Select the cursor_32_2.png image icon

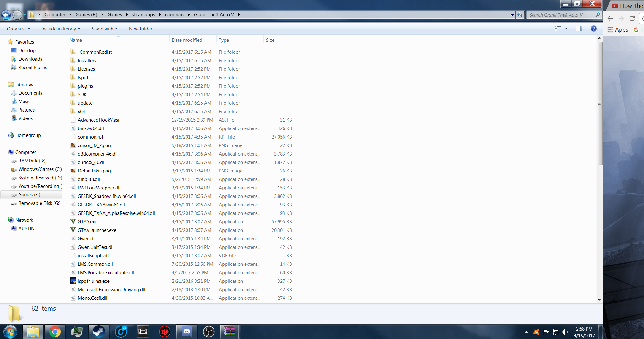(x=73, y=145)
